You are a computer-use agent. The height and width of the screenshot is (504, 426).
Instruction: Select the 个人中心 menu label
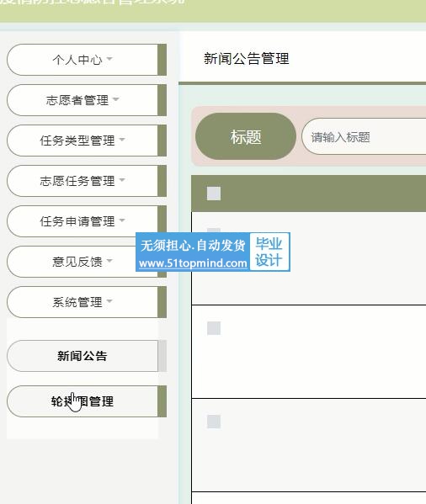tap(77, 60)
